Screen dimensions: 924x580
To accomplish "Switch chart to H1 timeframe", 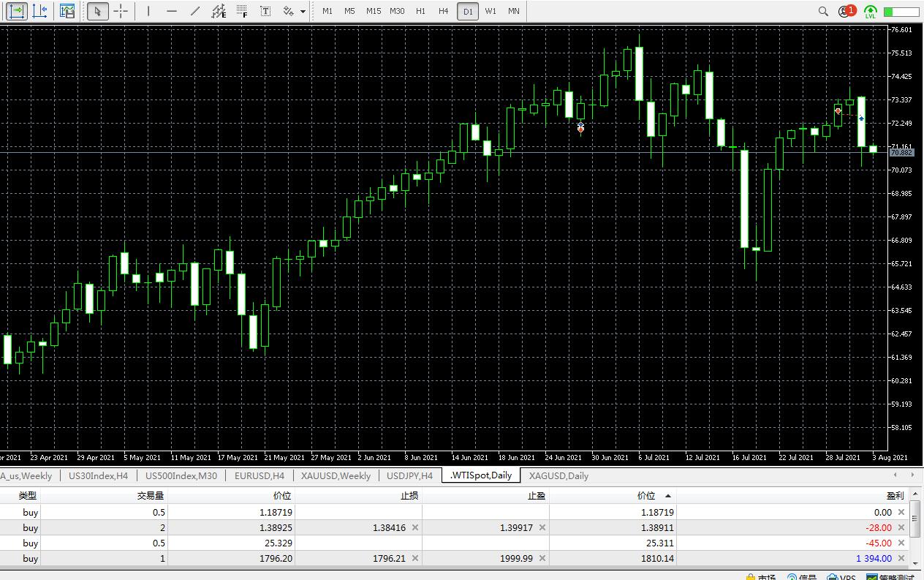I will click(x=420, y=11).
